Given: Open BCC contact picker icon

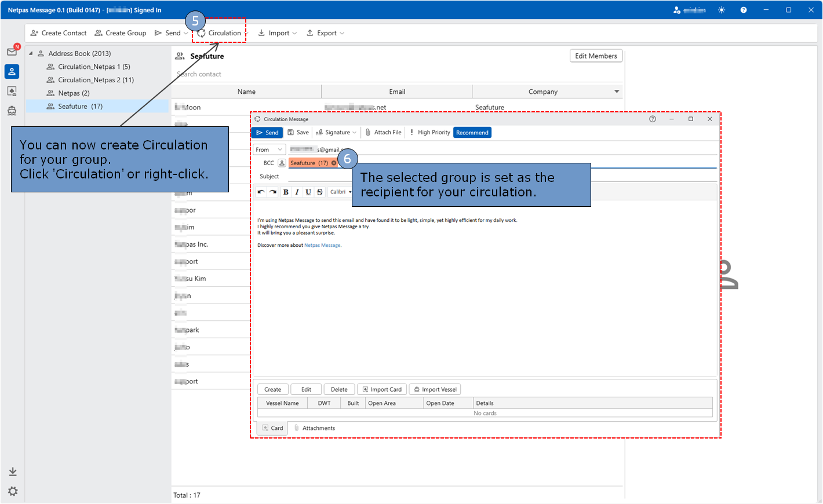Looking at the screenshot, I should coord(282,163).
